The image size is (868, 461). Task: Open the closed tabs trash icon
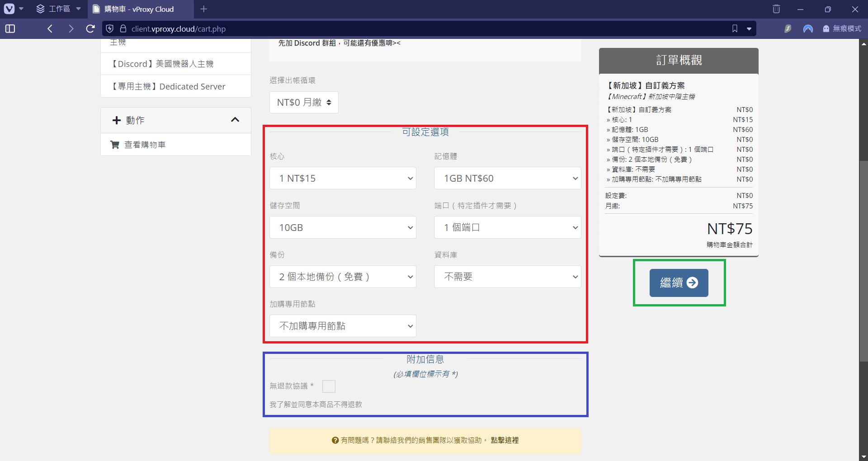tap(776, 9)
